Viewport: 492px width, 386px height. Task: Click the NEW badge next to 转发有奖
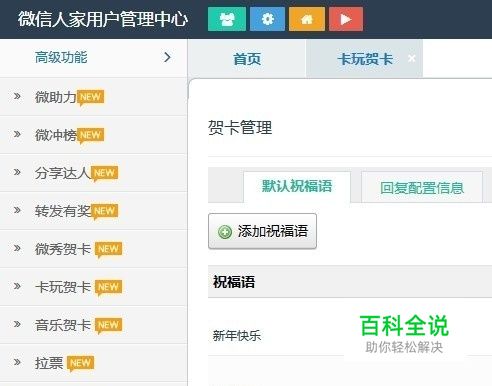(x=104, y=212)
